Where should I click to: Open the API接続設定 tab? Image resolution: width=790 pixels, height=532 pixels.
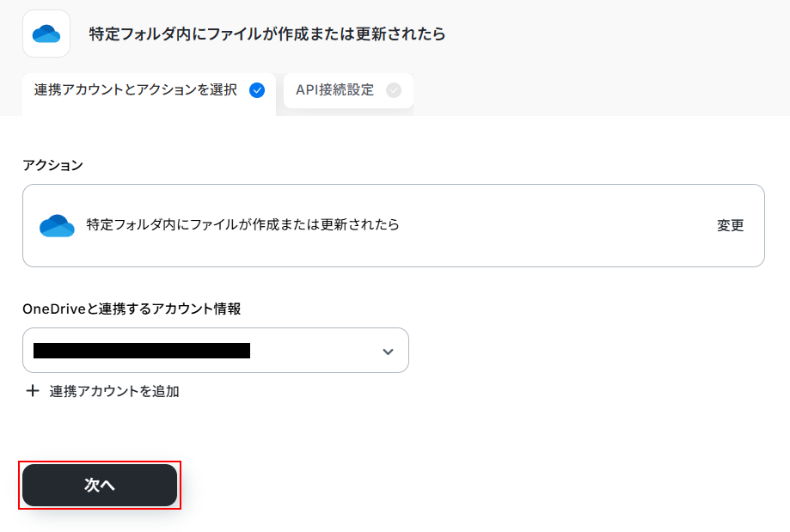tap(334, 90)
